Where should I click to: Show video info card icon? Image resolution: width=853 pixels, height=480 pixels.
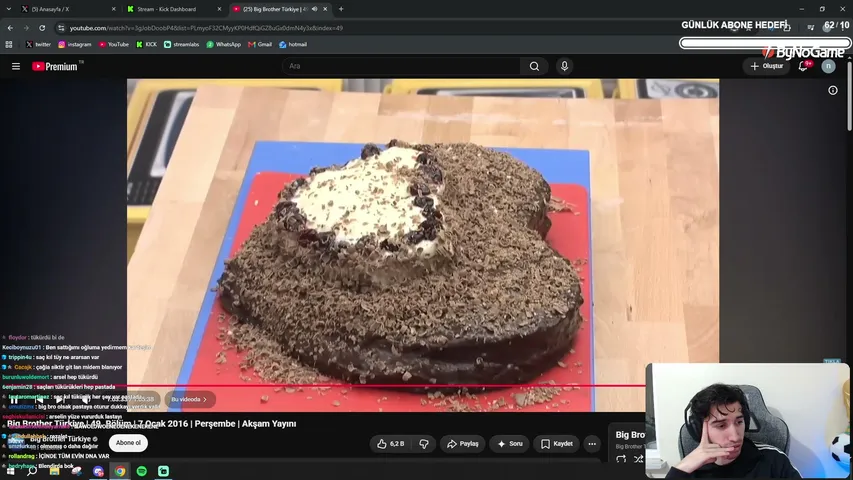[833, 90]
